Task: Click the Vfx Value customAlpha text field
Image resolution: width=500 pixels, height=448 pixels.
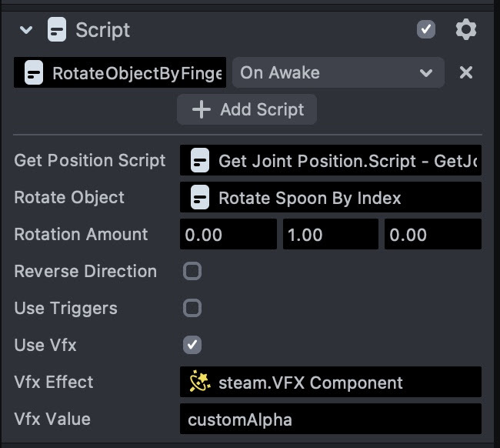Action: (331, 420)
